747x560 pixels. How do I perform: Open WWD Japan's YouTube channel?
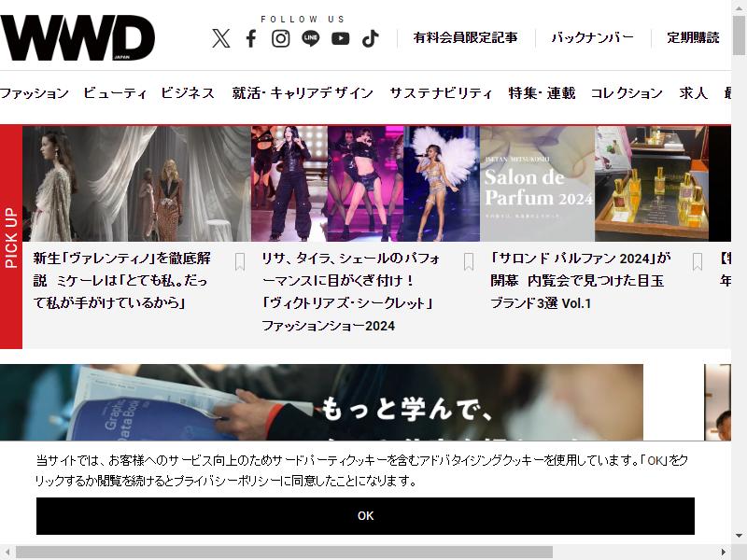click(340, 38)
